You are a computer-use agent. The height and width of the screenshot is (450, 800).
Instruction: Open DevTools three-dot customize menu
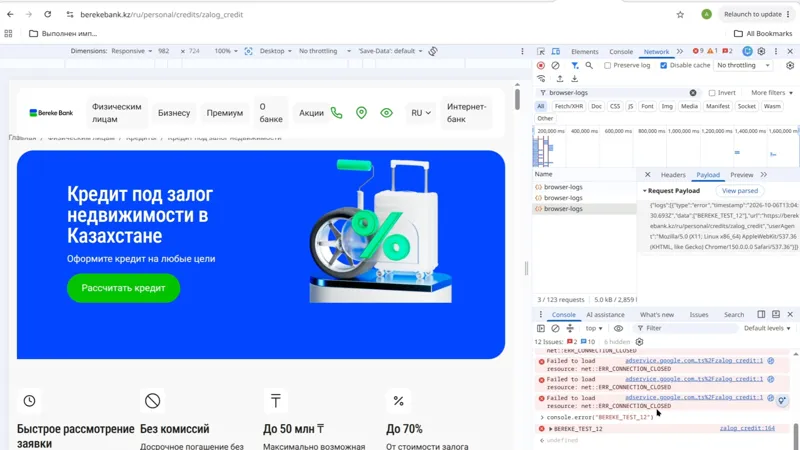[776, 52]
